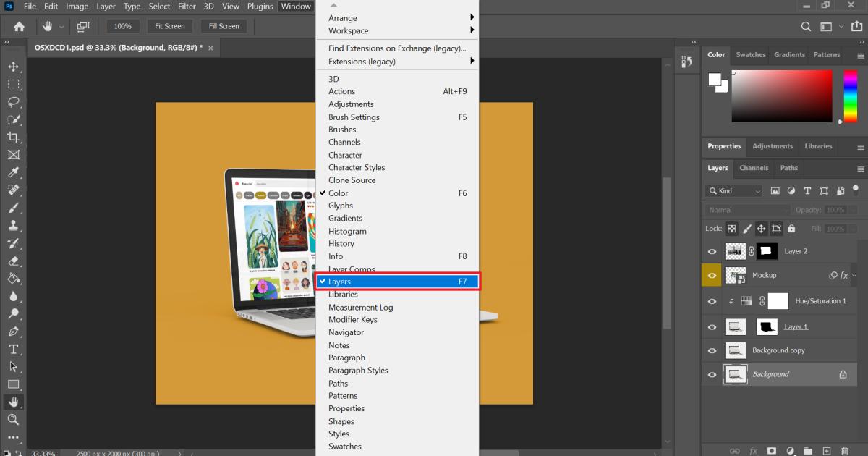The image size is (868, 456).
Task: Switch to the Channels tab
Action: (x=754, y=168)
